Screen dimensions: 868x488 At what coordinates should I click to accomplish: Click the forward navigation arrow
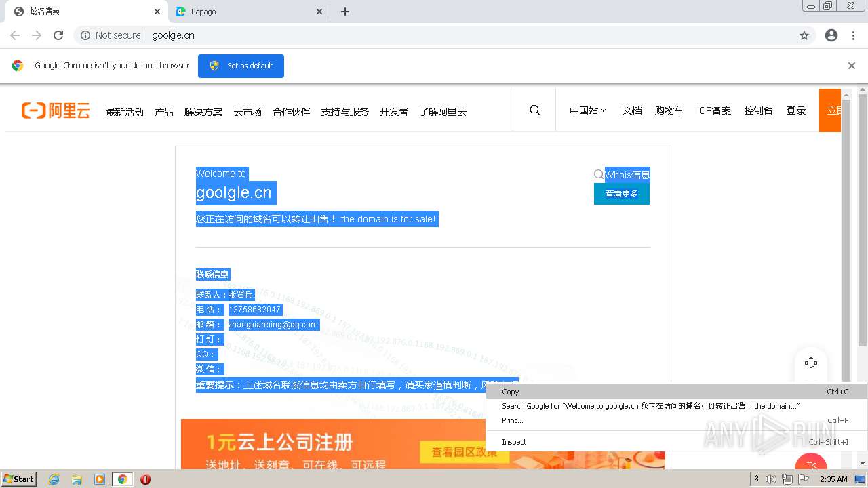click(37, 35)
